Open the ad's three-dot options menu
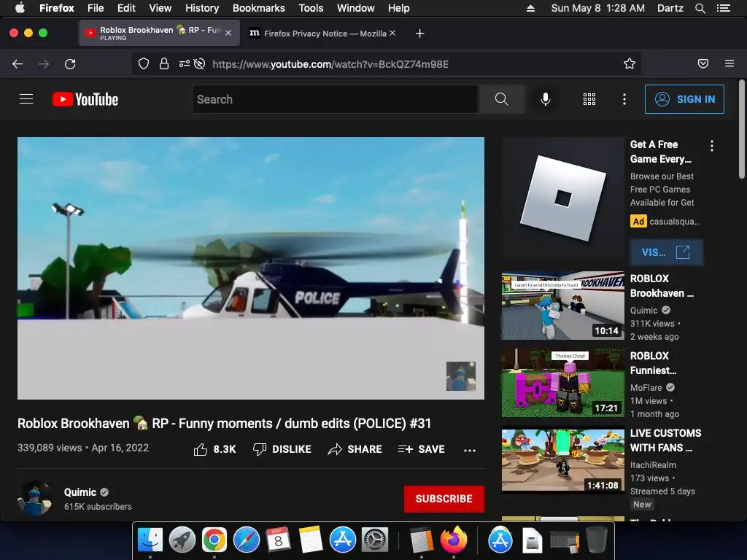Image resolution: width=747 pixels, height=560 pixels. pyautogui.click(x=712, y=146)
